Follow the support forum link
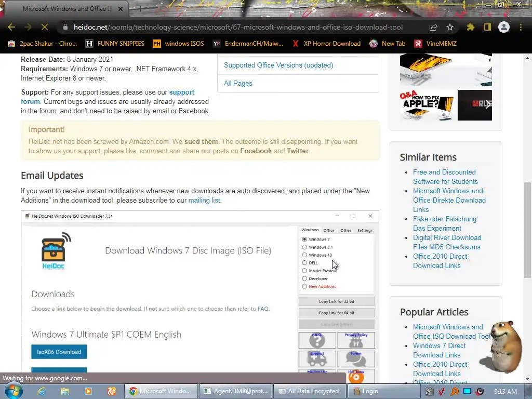The image size is (532, 399). [x=108, y=97]
